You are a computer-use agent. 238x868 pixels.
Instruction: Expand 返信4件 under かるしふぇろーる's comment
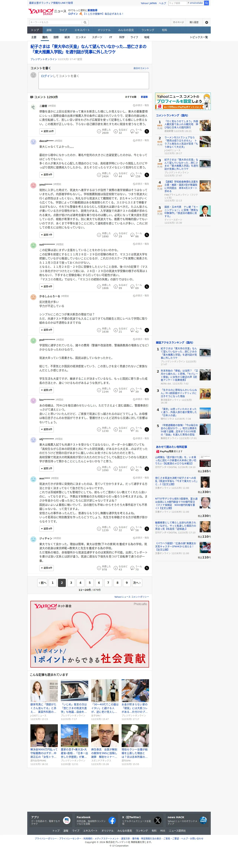[47, 330]
